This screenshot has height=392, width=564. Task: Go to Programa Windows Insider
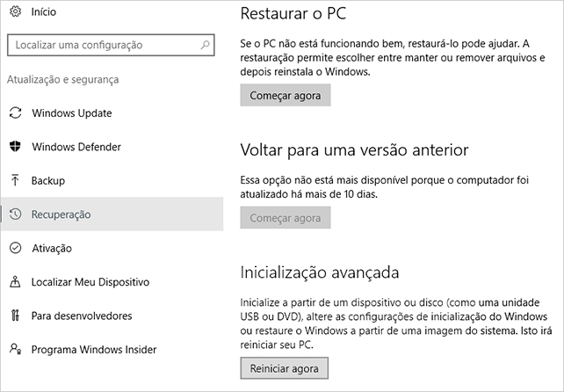point(112,350)
